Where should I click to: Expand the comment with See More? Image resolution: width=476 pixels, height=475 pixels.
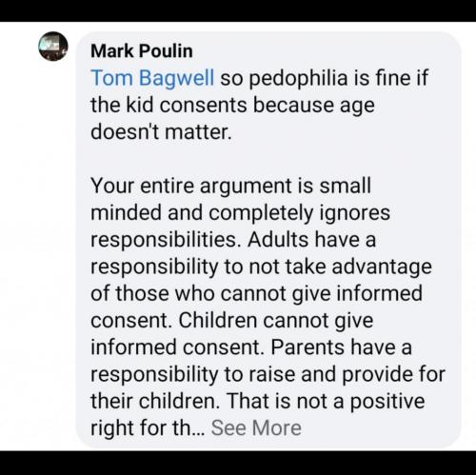coord(256,427)
